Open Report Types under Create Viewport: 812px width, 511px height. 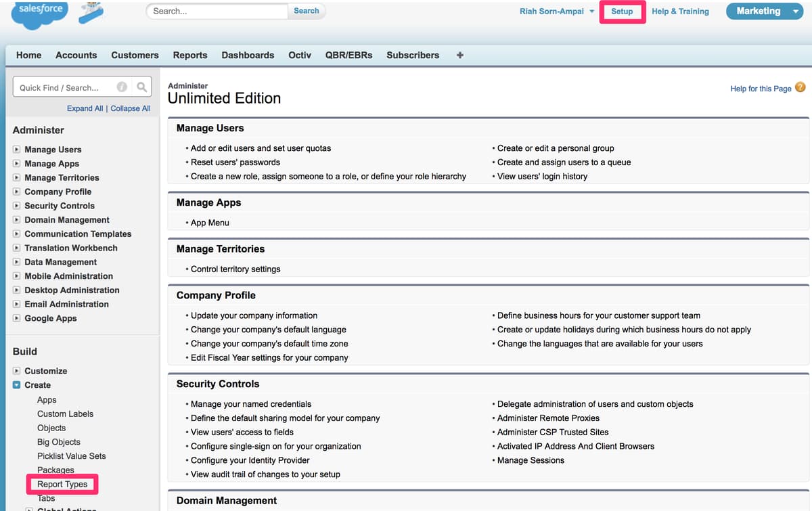(x=64, y=484)
